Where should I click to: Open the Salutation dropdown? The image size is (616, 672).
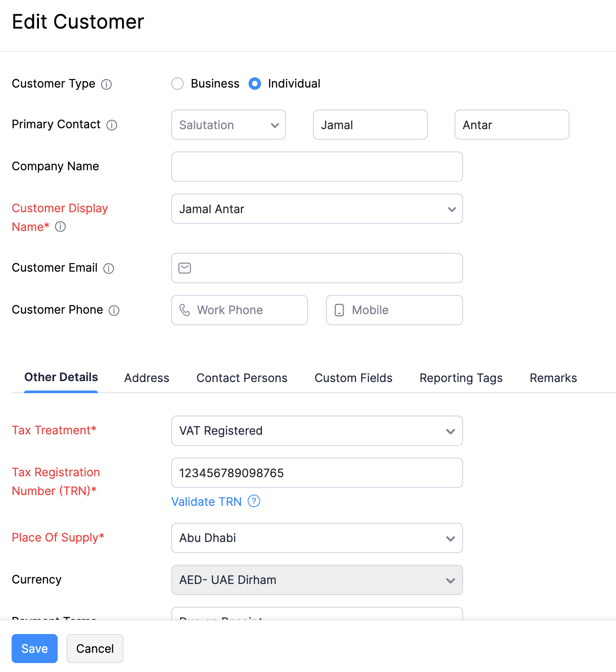click(x=228, y=125)
